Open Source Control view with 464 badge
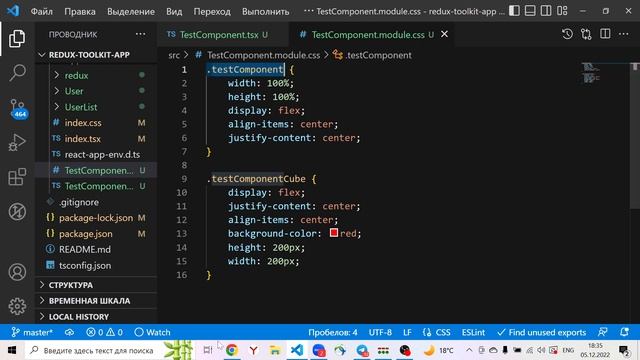Viewport: 640px width, 360px height. coord(18,109)
